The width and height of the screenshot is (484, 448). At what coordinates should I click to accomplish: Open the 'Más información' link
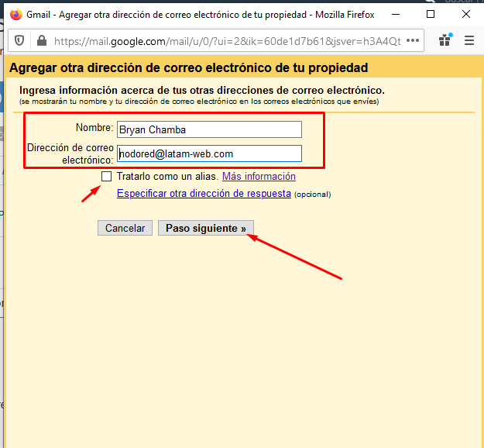[x=259, y=177]
